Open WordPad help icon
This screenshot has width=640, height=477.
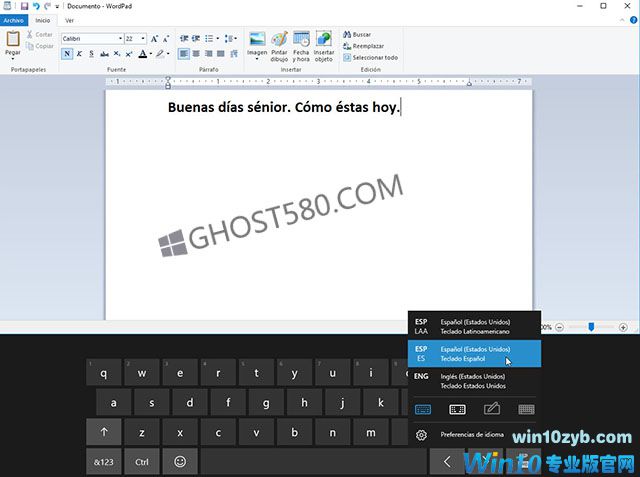click(634, 20)
